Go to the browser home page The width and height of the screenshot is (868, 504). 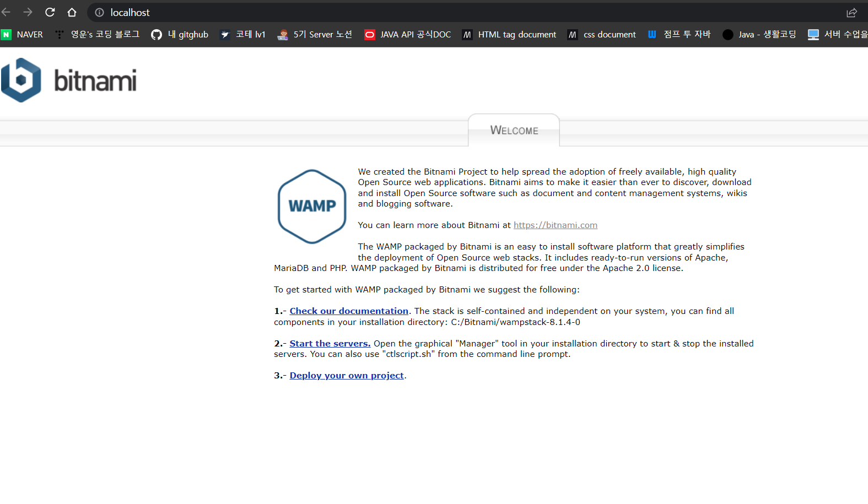pyautogui.click(x=72, y=12)
